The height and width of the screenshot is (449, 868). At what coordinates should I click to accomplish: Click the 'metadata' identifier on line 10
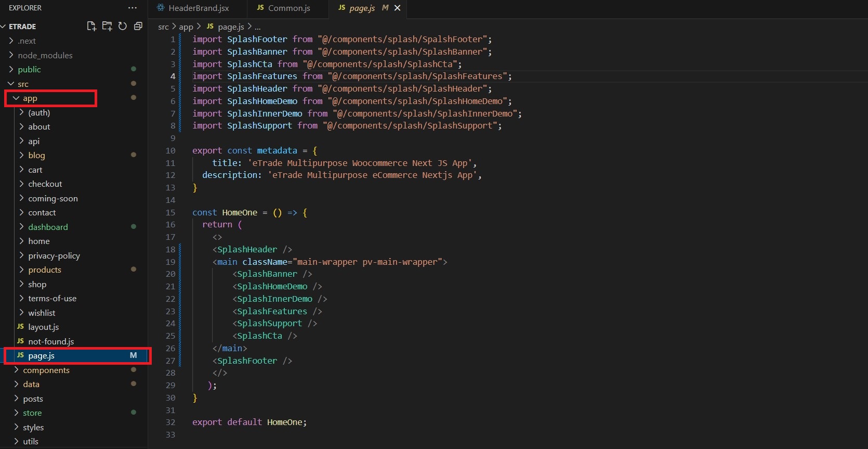click(277, 150)
